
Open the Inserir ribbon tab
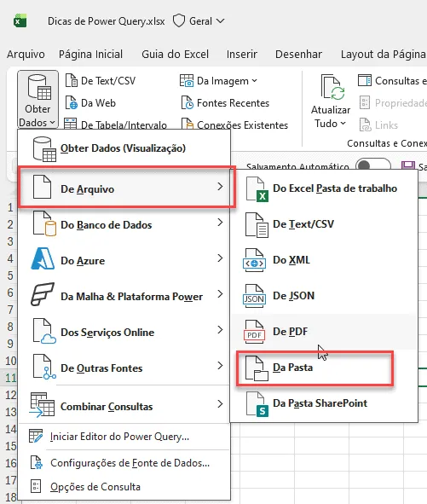[241, 54]
